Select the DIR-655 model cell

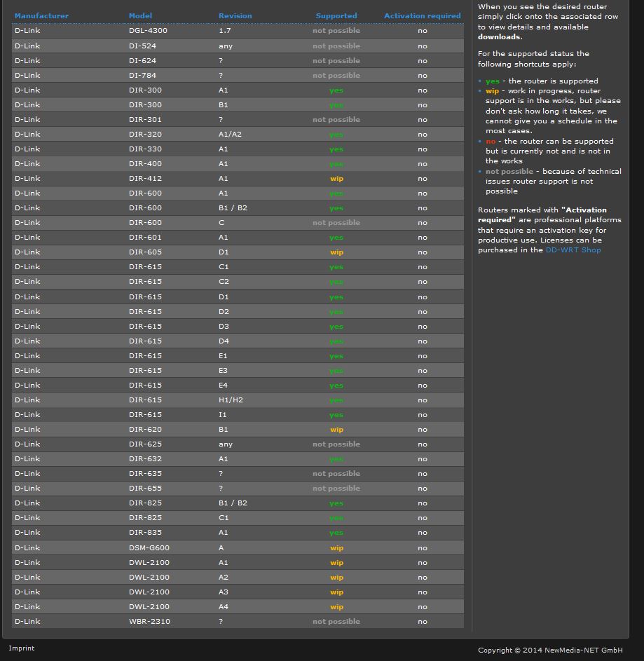(x=145, y=489)
